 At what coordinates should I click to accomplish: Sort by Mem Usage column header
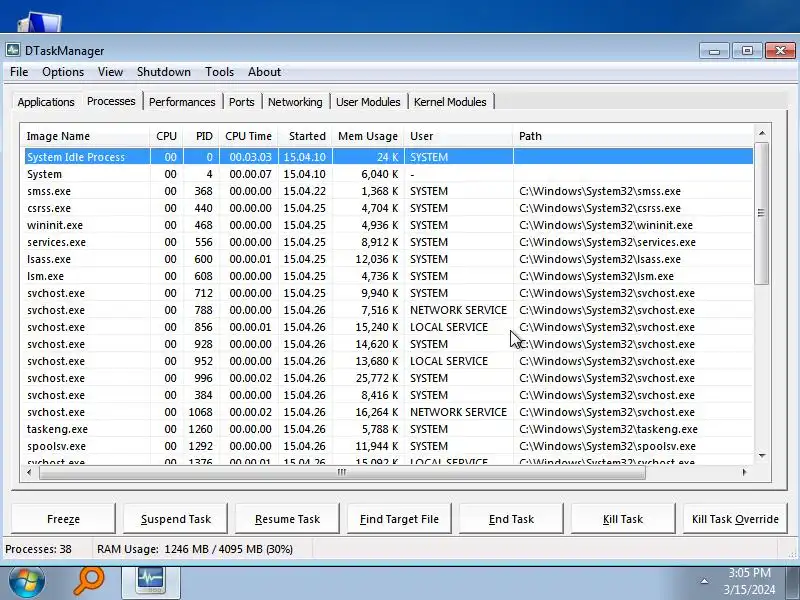coord(368,136)
